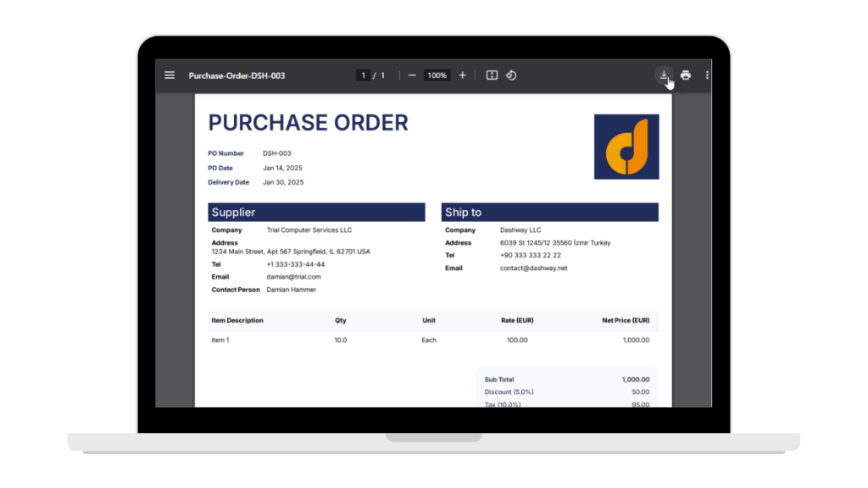This screenshot has height=488, width=868.
Task: Click the page number input field
Action: (x=363, y=75)
